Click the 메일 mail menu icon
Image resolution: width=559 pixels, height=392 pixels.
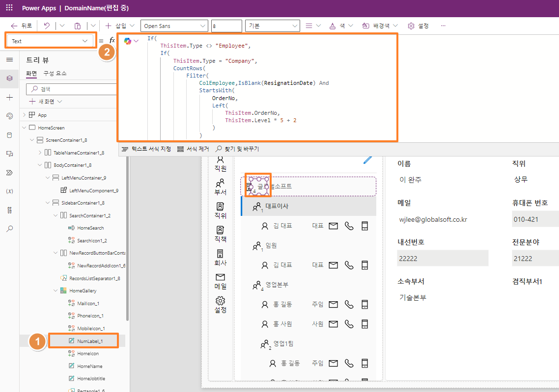pos(221,281)
